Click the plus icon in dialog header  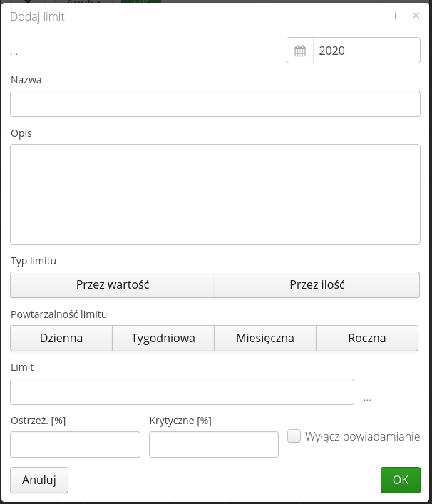[396, 16]
